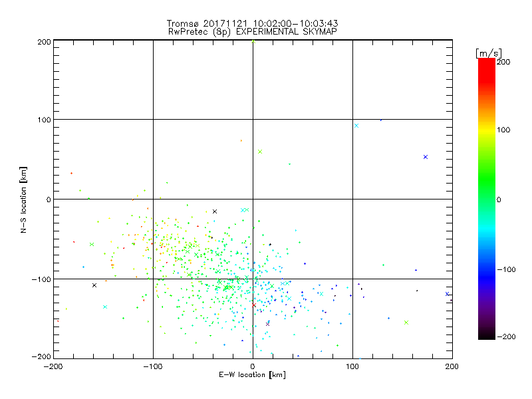Click the '0' tick label on the N-S axis
The width and height of the screenshot is (532, 399).
coord(49,199)
